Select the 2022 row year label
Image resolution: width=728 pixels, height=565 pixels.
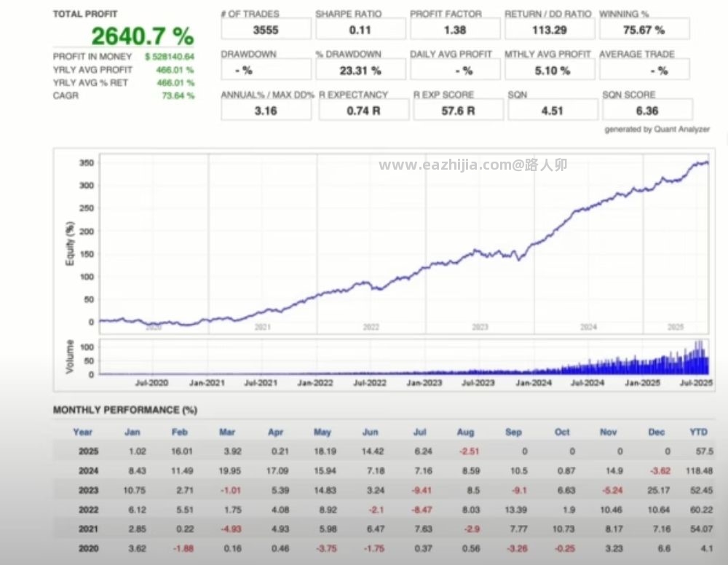88,510
